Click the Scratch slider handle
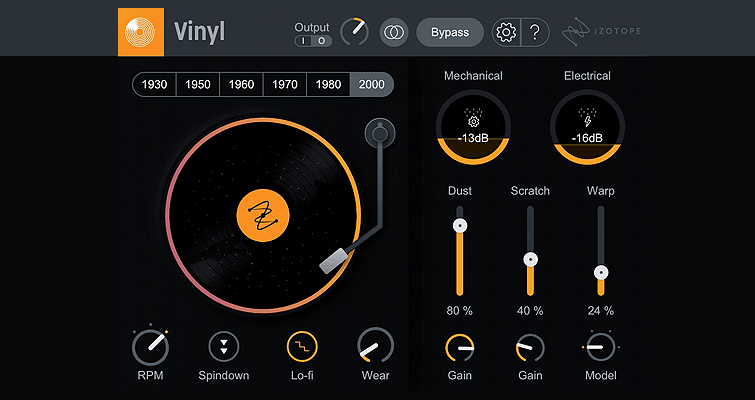Viewport: 755px width, 400px height. point(530,259)
